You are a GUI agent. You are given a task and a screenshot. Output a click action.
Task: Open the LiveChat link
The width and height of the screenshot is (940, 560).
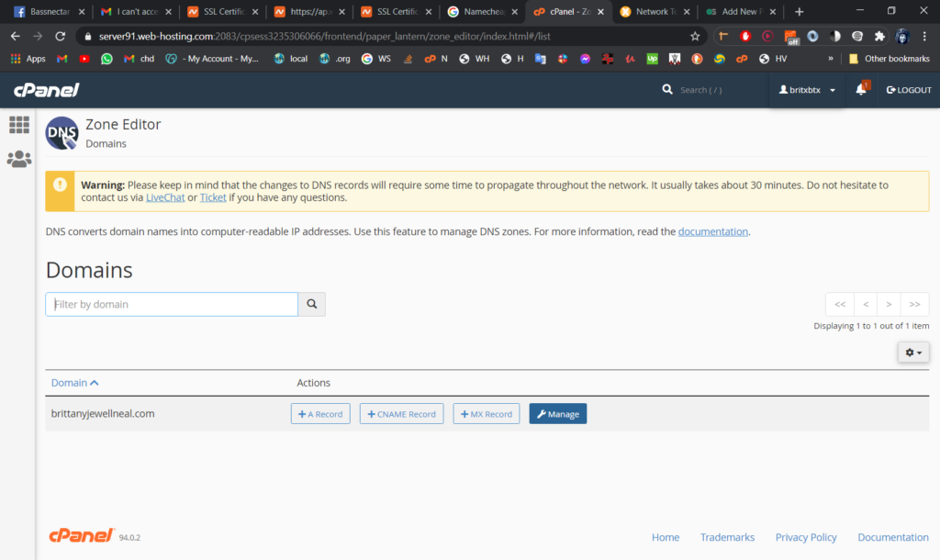point(165,197)
